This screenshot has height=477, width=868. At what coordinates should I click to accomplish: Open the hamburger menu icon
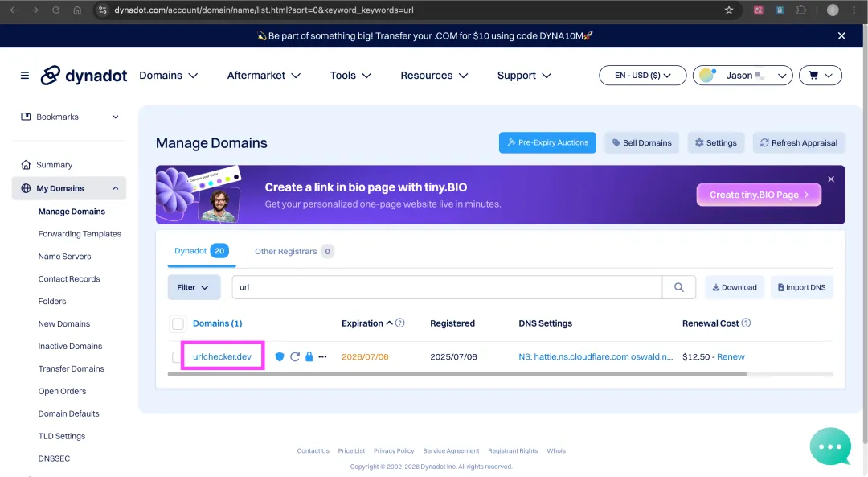coord(25,76)
